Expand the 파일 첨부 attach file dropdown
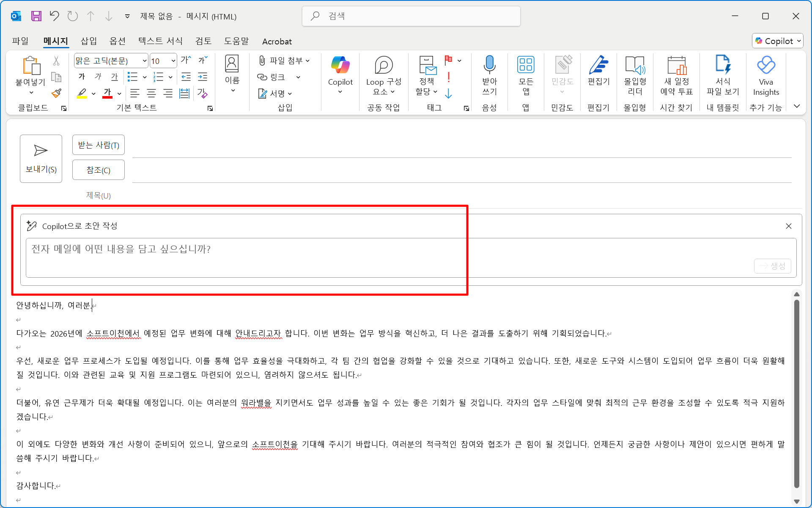 308,61
